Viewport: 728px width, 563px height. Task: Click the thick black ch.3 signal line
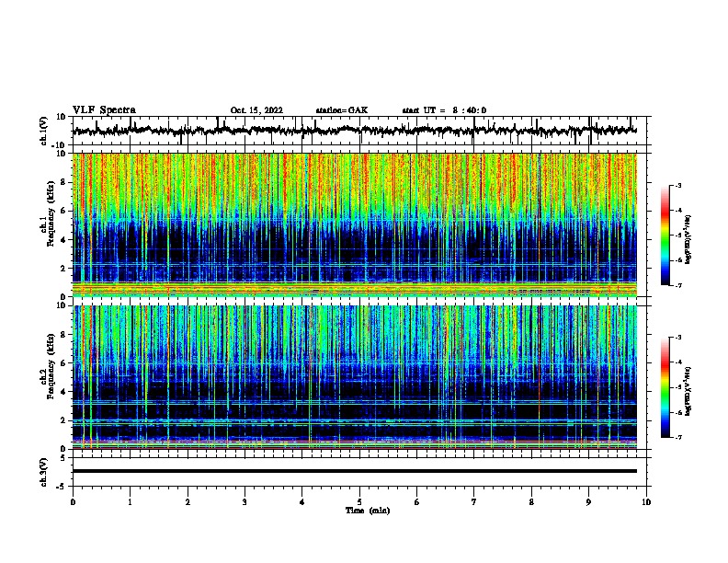[x=354, y=471]
